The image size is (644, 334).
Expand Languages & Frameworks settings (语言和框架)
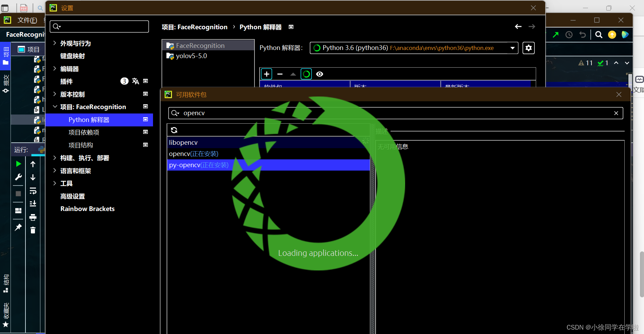[x=55, y=171]
